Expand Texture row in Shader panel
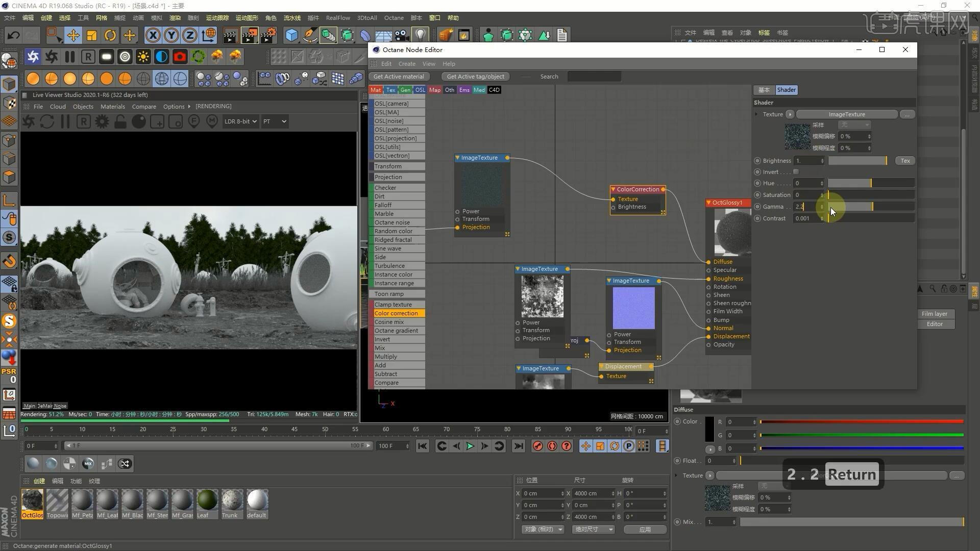 [757, 114]
